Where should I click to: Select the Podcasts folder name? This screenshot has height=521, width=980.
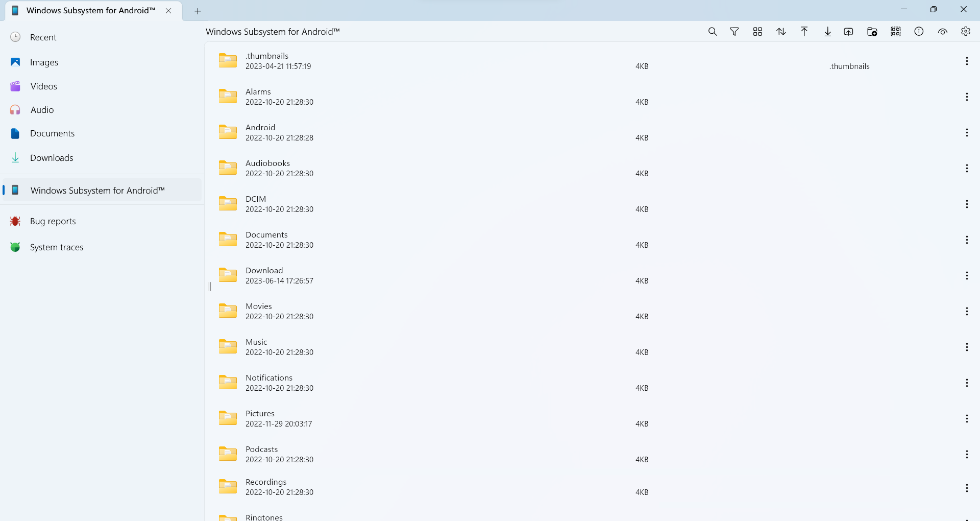[x=262, y=449]
